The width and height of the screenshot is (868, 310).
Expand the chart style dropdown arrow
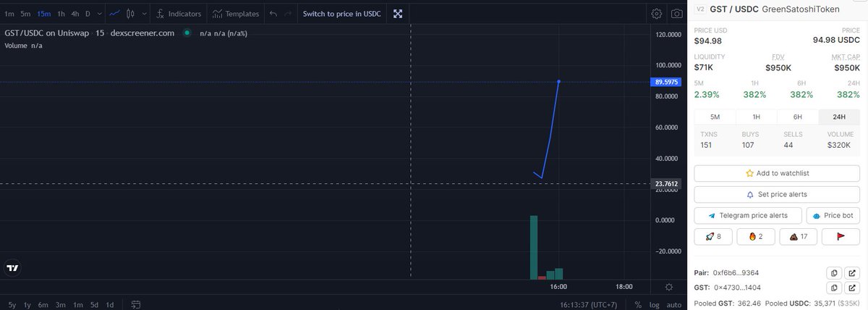(x=144, y=14)
